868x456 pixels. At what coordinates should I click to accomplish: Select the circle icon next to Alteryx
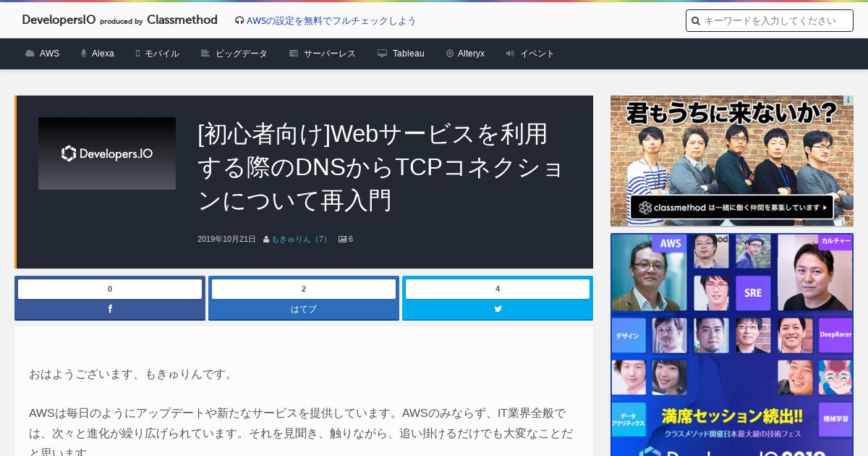click(450, 54)
